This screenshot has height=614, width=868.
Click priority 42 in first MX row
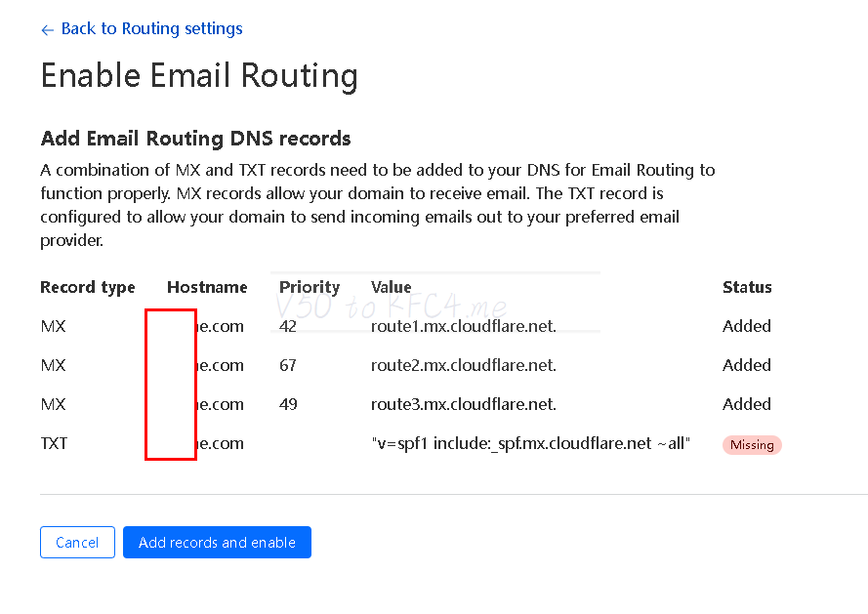pyautogui.click(x=288, y=326)
